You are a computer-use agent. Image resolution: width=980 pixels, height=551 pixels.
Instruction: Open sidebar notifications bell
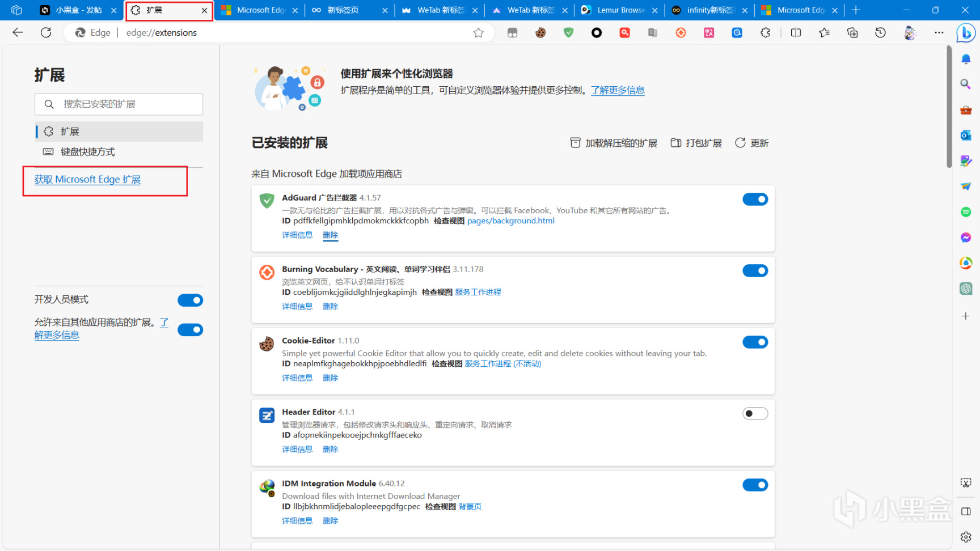click(x=966, y=59)
